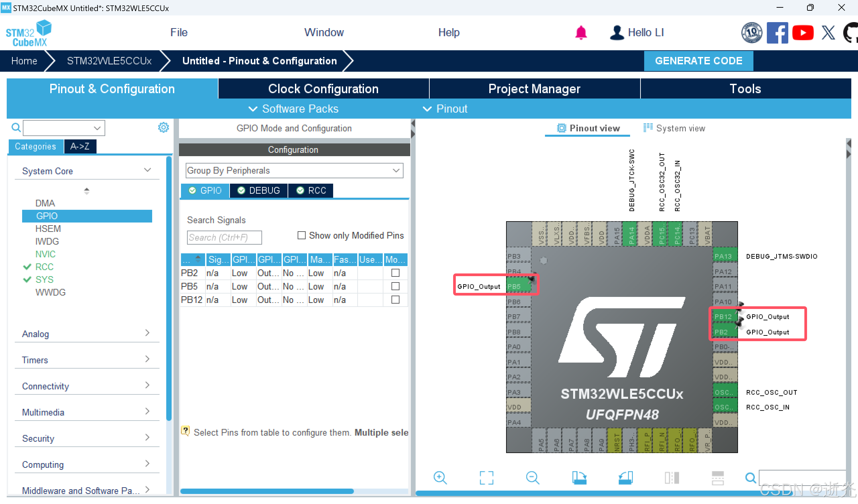Open the File menu
The width and height of the screenshot is (858, 504).
179,33
